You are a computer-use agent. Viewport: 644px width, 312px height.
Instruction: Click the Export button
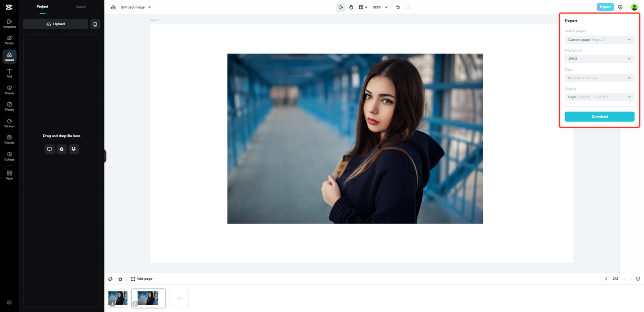pyautogui.click(x=605, y=7)
